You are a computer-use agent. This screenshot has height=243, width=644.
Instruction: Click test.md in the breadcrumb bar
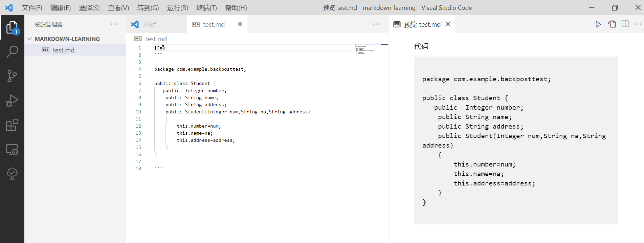click(156, 39)
